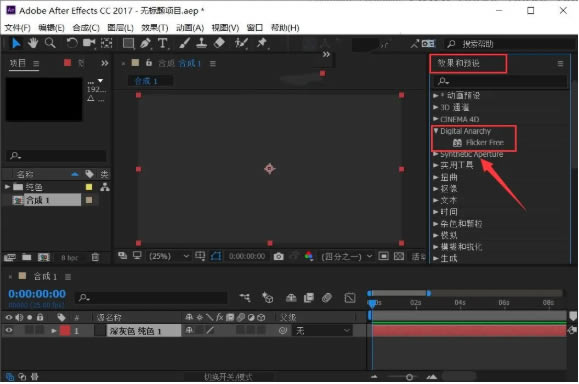Select the Brush tool
This screenshot has height=384, width=579.
coord(184,43)
